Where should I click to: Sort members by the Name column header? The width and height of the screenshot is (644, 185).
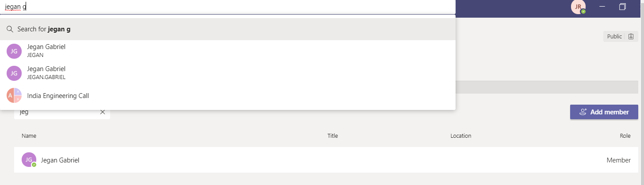[29, 136]
